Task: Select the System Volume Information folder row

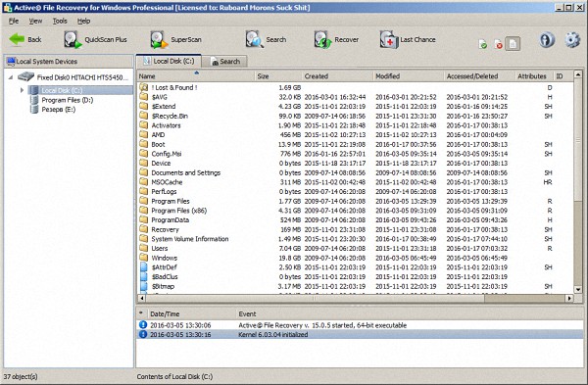Action: 355,239
